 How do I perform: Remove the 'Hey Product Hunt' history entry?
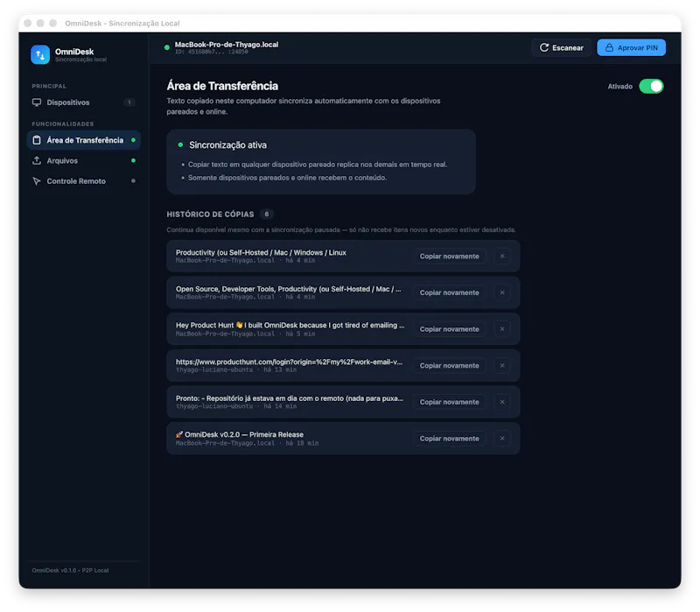tap(502, 329)
